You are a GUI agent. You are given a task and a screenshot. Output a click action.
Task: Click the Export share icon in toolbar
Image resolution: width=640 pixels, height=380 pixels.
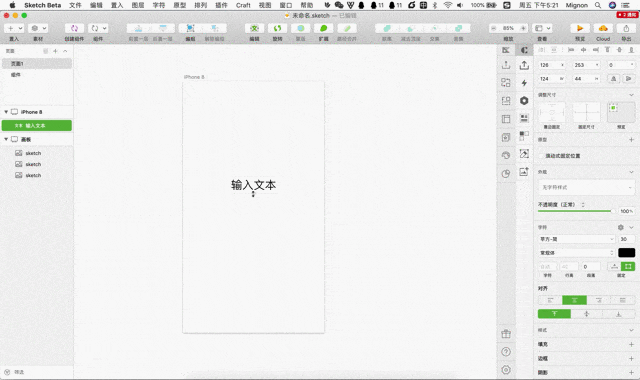[x=626, y=28]
